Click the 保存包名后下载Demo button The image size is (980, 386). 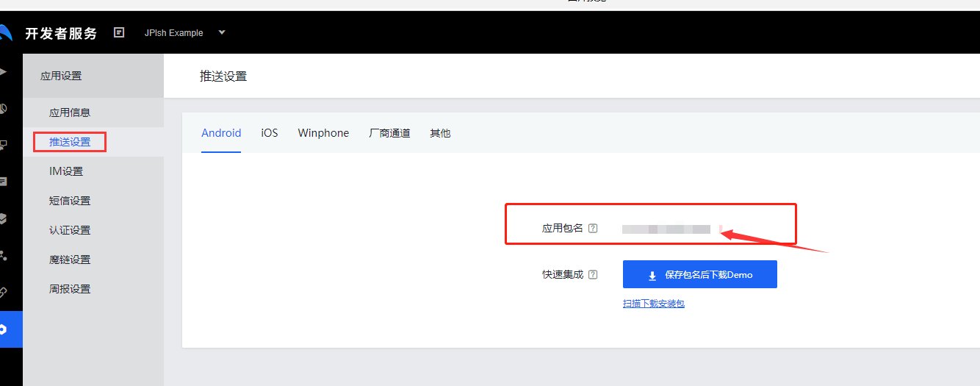(x=700, y=274)
